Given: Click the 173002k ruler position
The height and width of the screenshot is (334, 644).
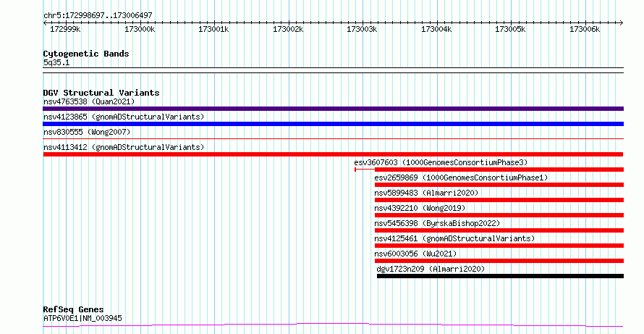Looking at the screenshot, I should click(x=288, y=30).
